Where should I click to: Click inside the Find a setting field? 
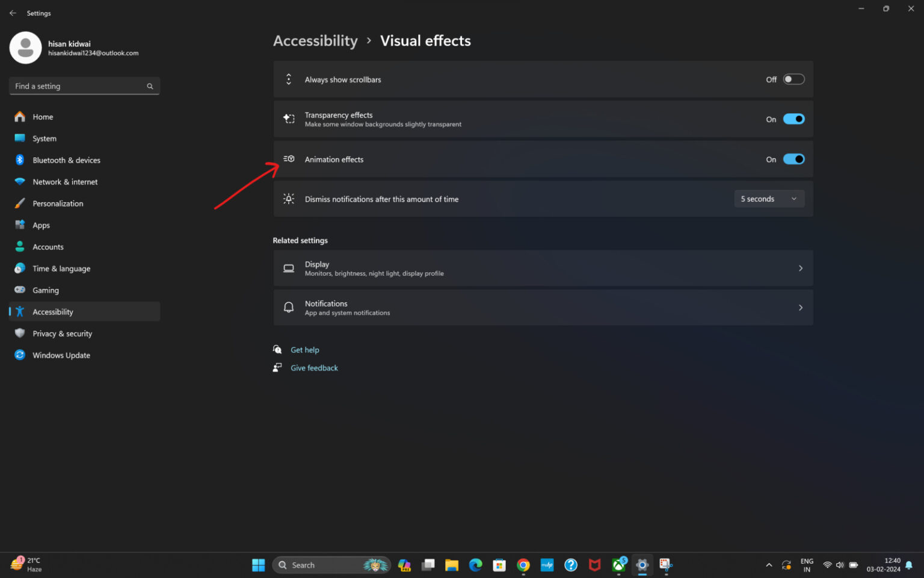point(78,85)
